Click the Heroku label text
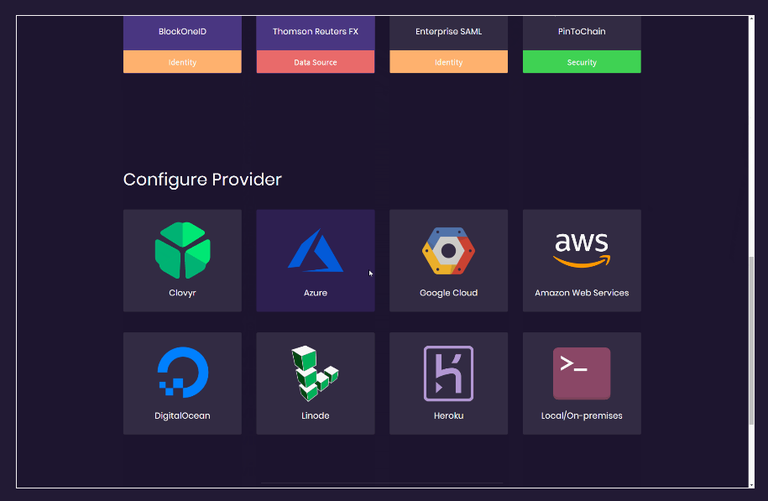This screenshot has height=501, width=768. point(449,416)
